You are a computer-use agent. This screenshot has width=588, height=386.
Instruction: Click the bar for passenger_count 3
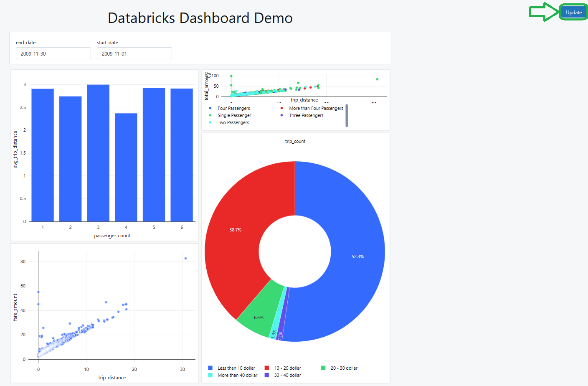pyautogui.click(x=98, y=152)
